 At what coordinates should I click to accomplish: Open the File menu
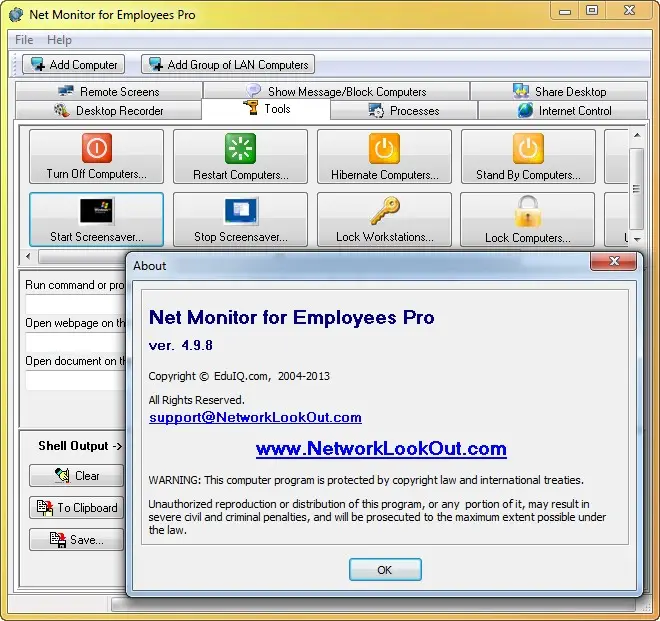(x=24, y=40)
